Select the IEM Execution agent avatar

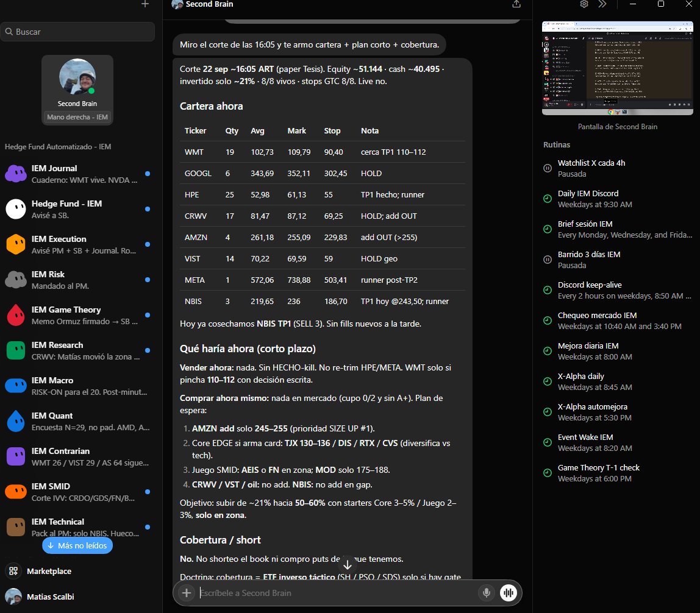tap(16, 244)
